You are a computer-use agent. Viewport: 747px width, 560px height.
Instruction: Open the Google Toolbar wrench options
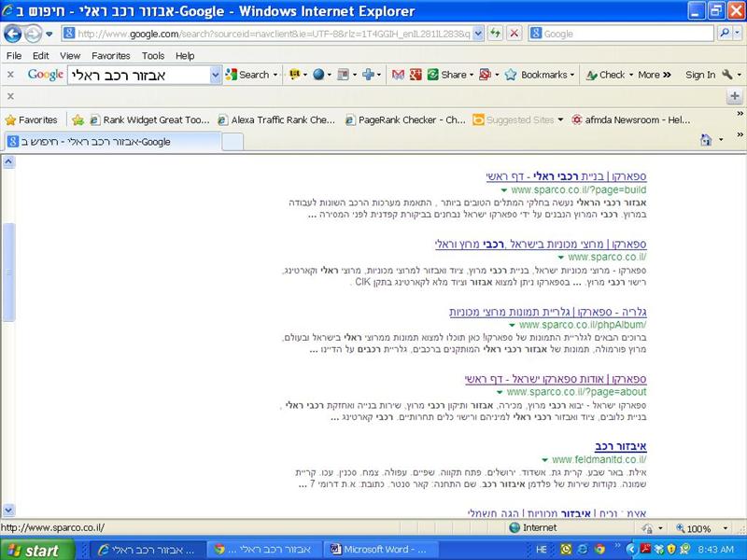(x=728, y=75)
